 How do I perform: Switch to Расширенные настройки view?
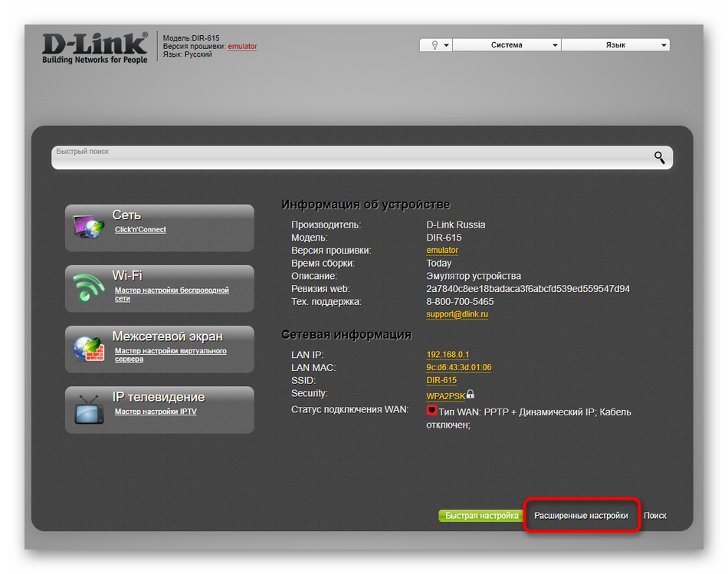tap(581, 516)
